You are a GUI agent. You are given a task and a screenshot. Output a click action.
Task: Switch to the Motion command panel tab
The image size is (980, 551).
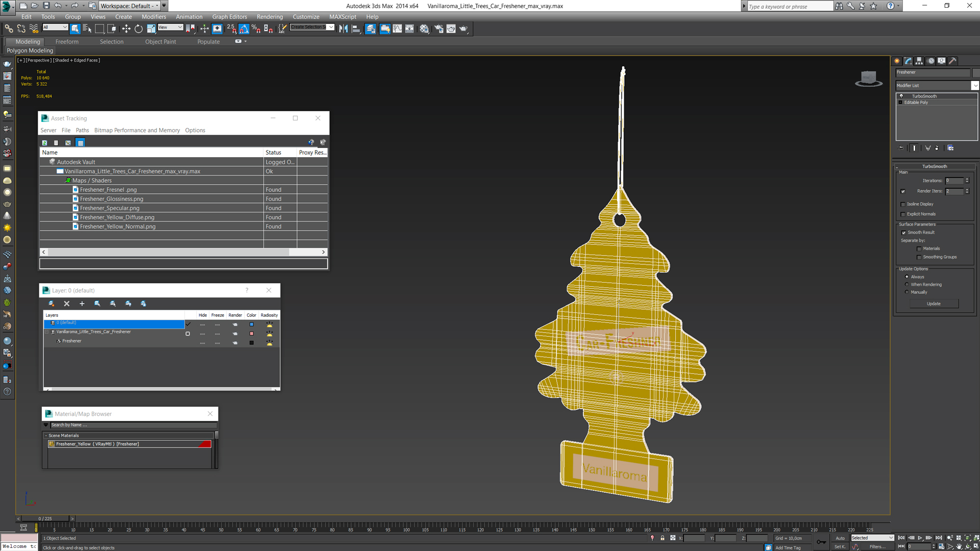[931, 61]
